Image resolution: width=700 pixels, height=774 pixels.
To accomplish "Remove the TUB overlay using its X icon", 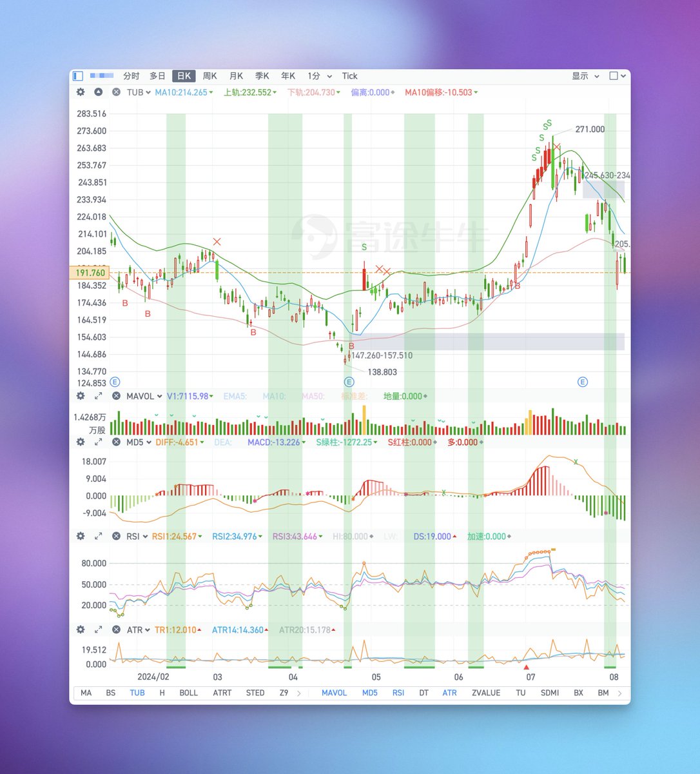I will (115, 92).
